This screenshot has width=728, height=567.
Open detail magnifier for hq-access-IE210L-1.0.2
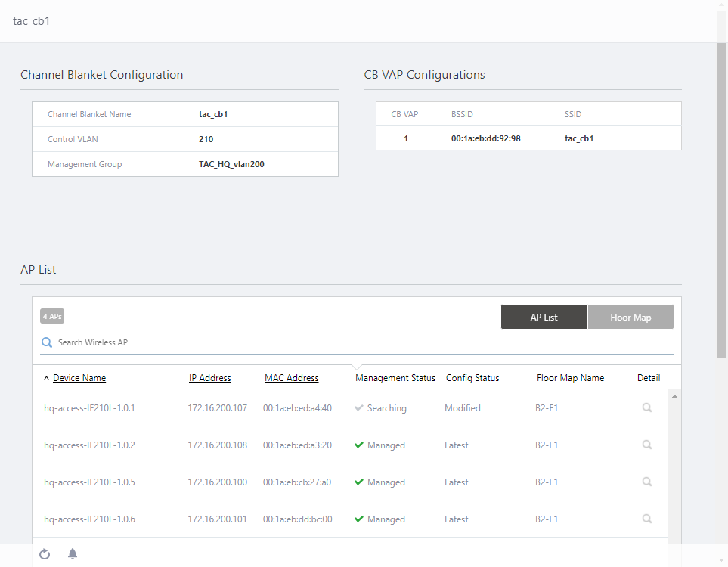646,445
